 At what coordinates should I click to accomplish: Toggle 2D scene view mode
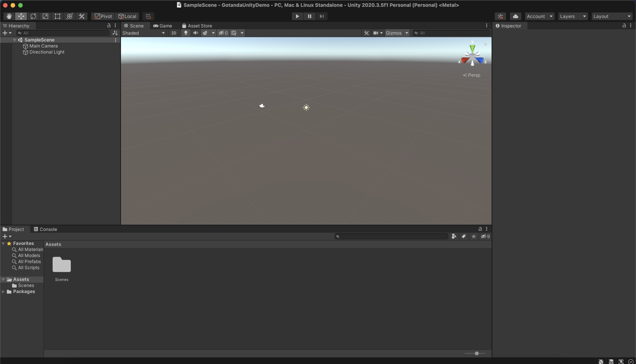(174, 33)
